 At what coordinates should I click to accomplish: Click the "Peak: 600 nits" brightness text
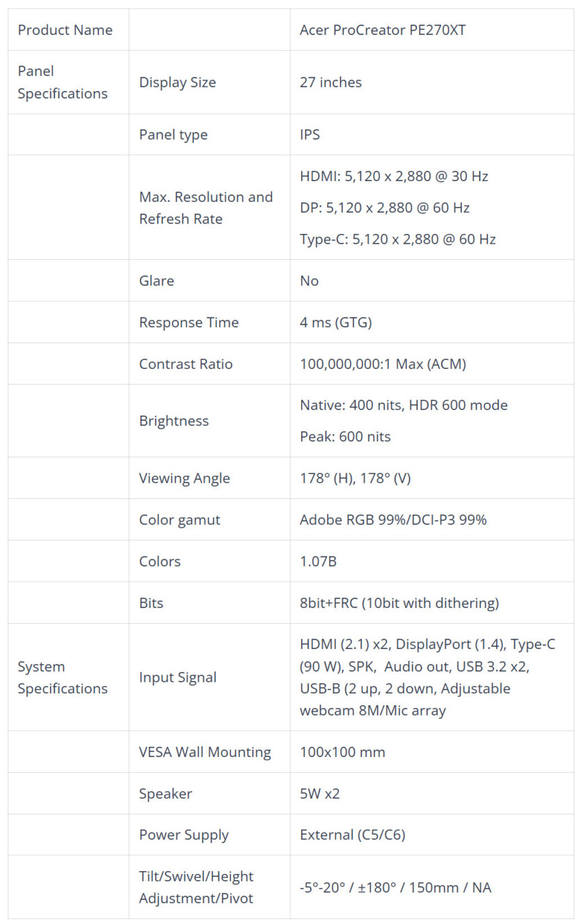[345, 437]
